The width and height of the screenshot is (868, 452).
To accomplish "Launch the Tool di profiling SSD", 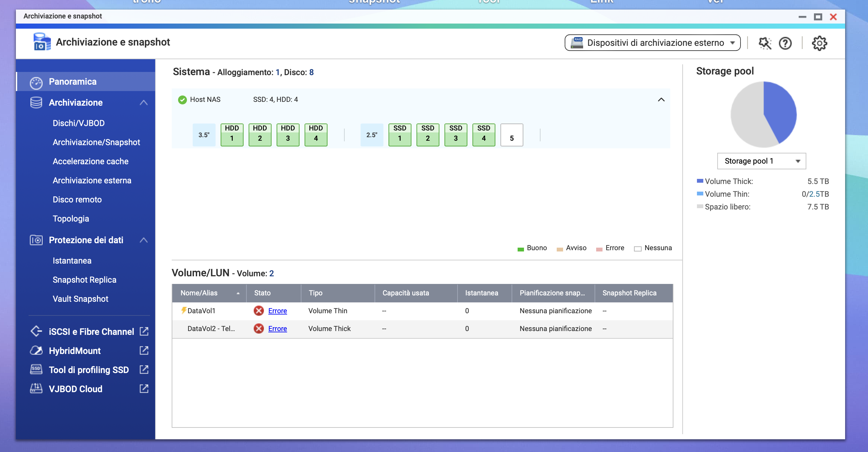I will [x=89, y=370].
